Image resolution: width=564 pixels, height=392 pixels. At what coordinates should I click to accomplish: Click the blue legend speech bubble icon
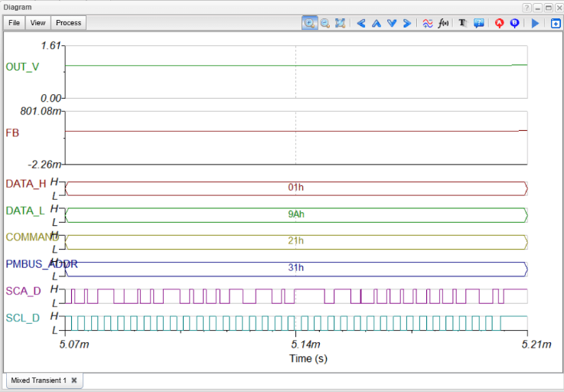pos(479,24)
